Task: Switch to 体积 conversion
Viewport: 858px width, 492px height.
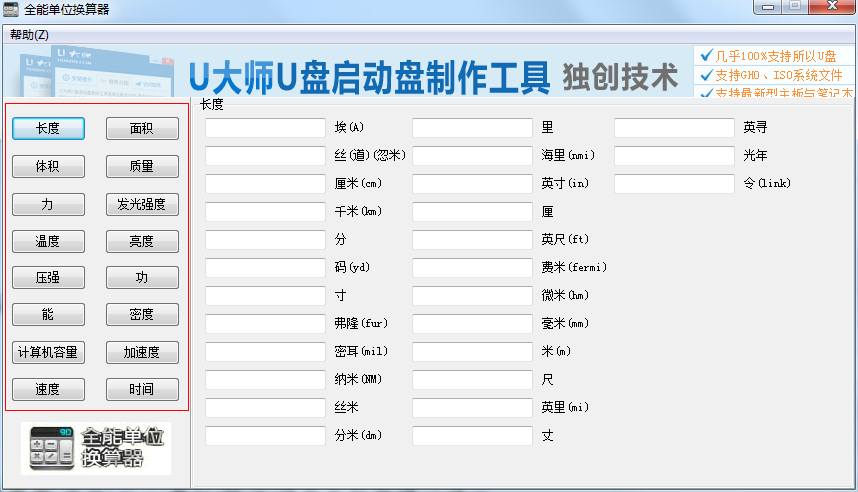Action: click(48, 166)
